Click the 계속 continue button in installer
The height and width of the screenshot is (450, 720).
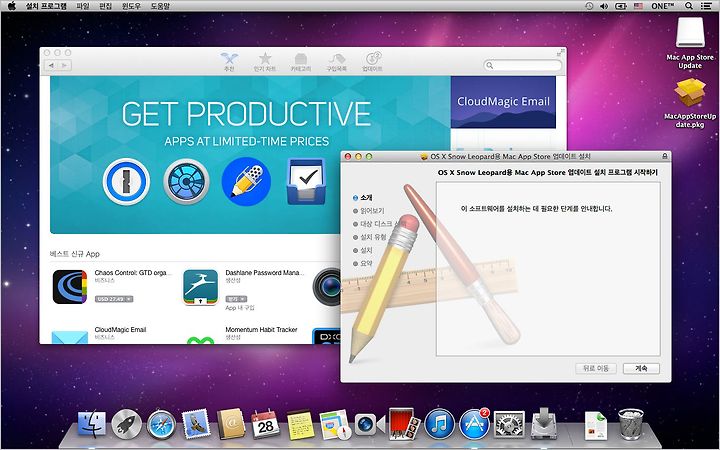(x=641, y=368)
